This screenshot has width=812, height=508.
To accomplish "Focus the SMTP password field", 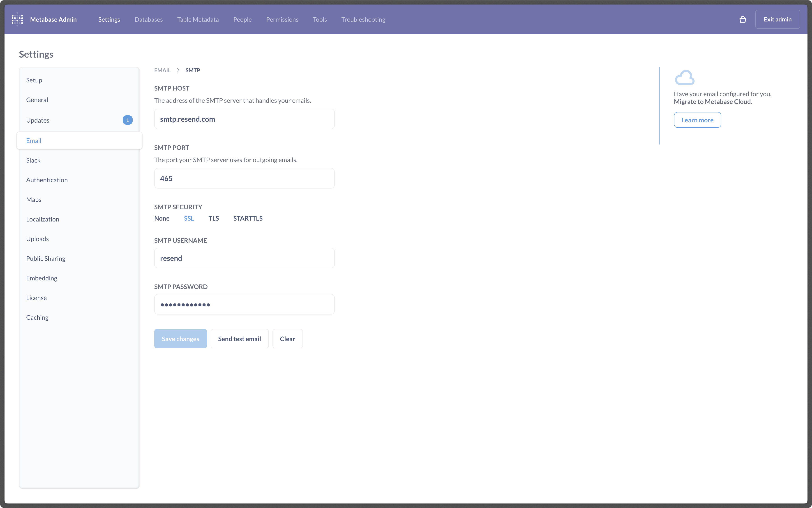I will pyautogui.click(x=244, y=304).
